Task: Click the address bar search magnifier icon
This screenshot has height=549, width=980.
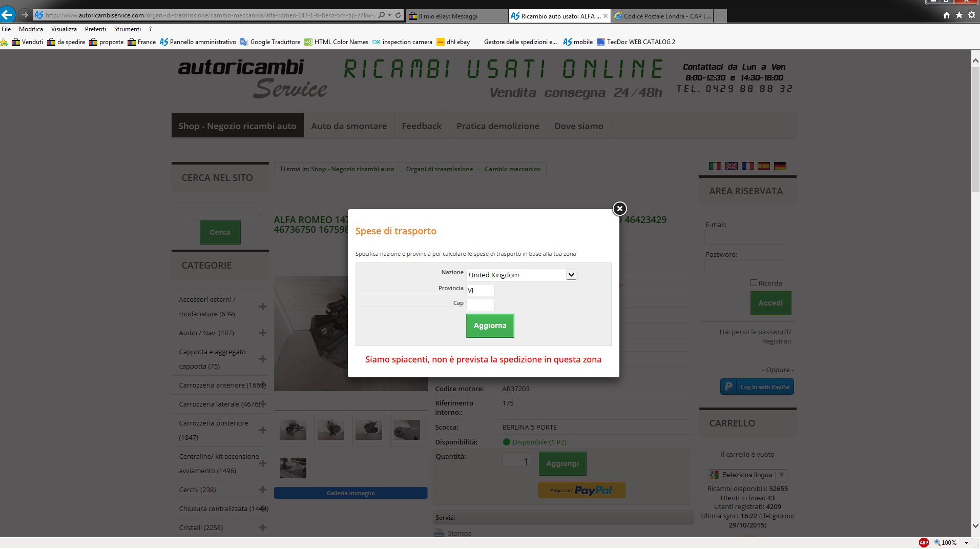Action: pyautogui.click(x=382, y=15)
